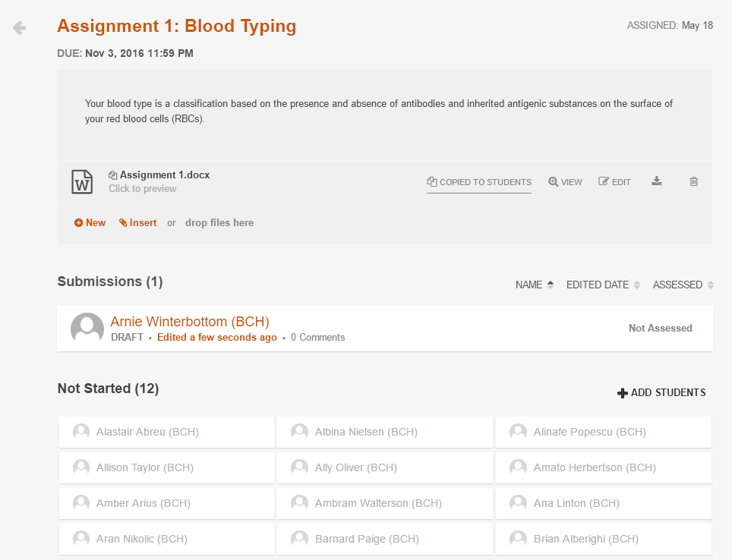Click Alastair Abreu's avatar icon

pos(81,432)
